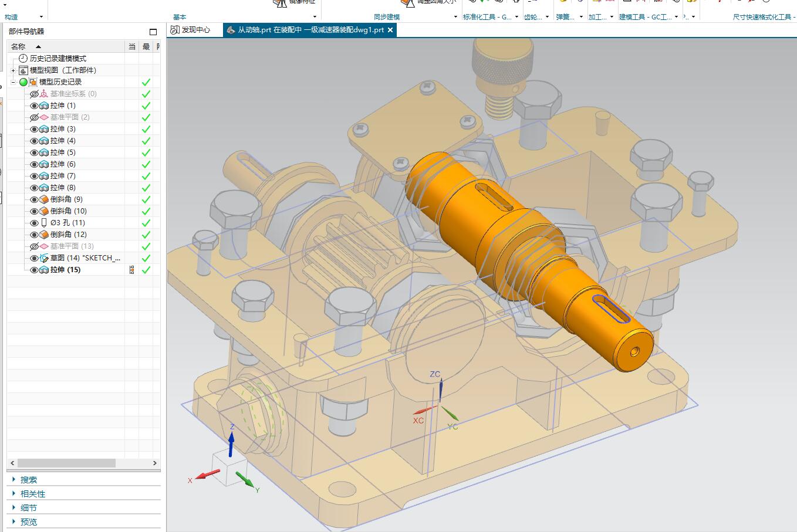This screenshot has height=532, width=797.
Task: Click the extrude icon of 拉伸 (7)
Action: 44,176
